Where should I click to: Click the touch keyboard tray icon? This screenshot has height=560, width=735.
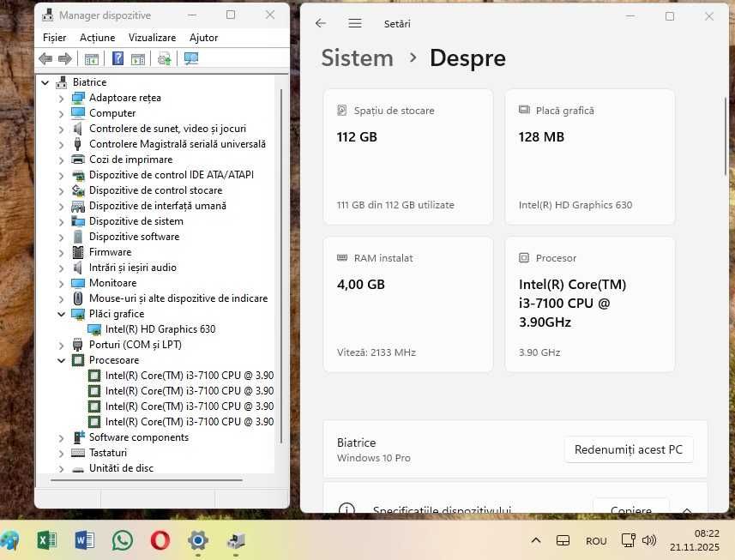click(x=563, y=540)
